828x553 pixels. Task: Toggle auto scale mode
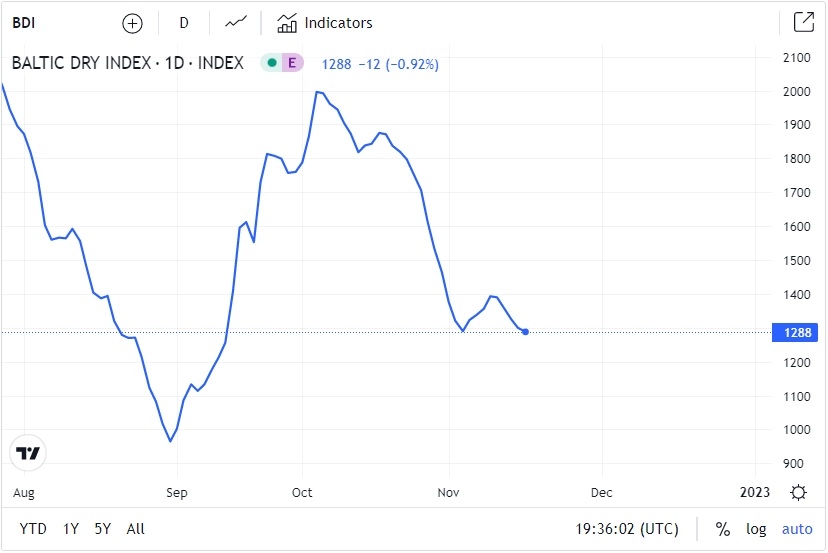[797, 529]
